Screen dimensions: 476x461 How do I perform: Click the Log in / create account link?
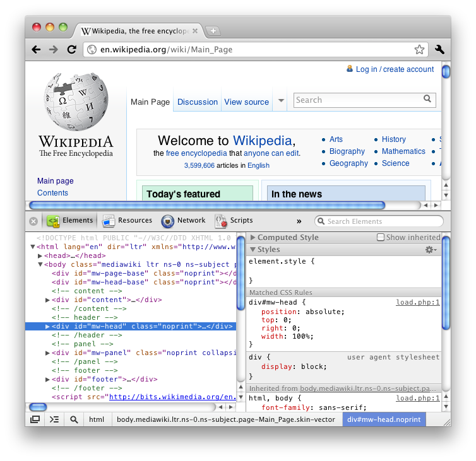[x=395, y=69]
